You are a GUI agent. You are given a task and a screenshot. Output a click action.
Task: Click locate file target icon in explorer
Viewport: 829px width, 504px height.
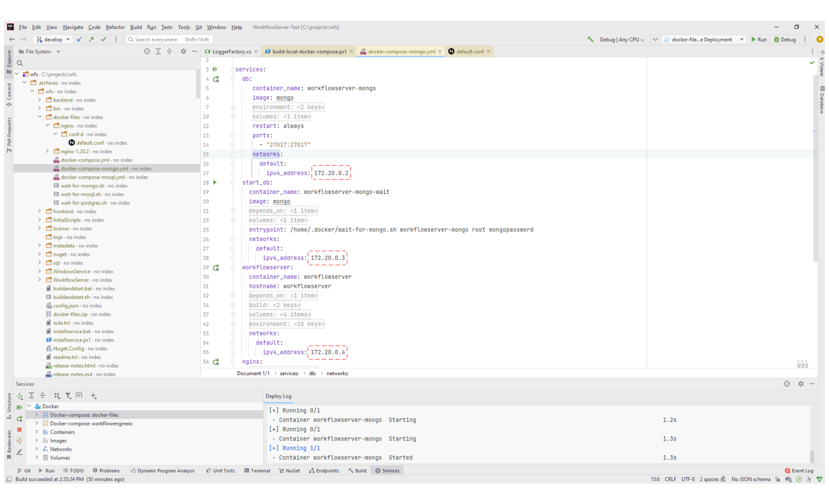tap(147, 51)
